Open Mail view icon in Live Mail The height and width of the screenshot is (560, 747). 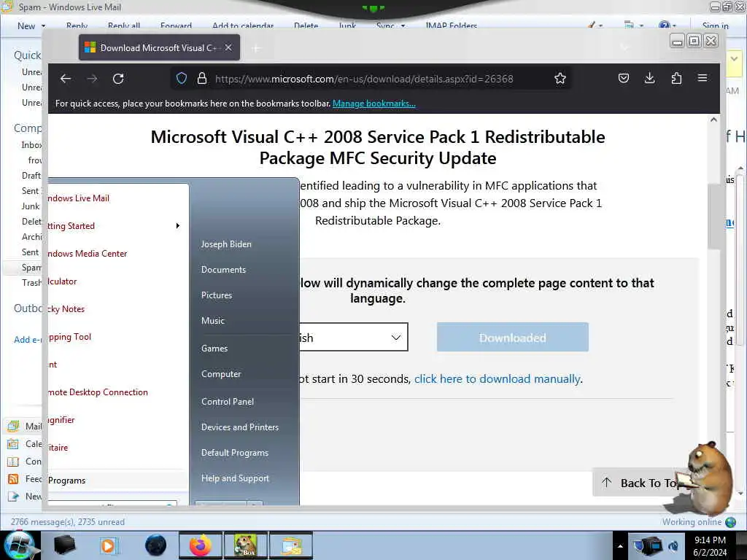coord(13,426)
